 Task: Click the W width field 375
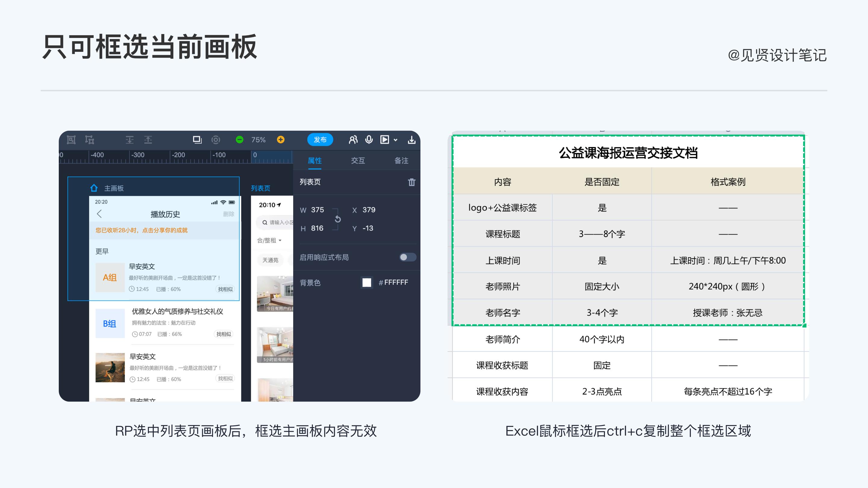click(x=317, y=210)
